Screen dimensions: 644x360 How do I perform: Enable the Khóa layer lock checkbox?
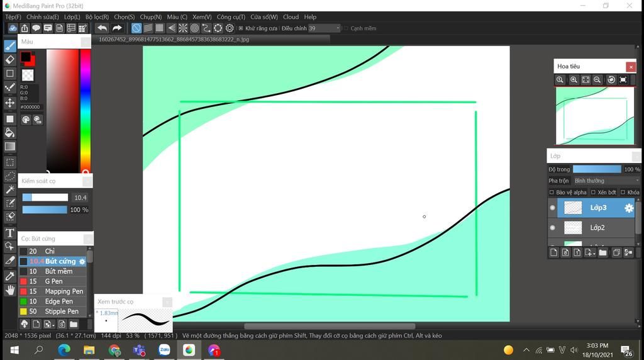[x=623, y=193]
